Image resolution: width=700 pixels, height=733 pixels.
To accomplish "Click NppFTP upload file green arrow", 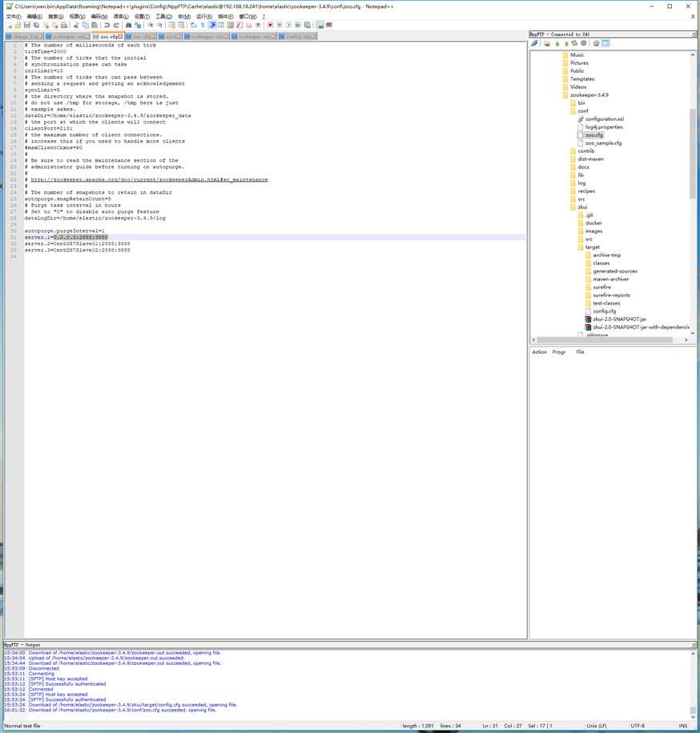I will (566, 43).
